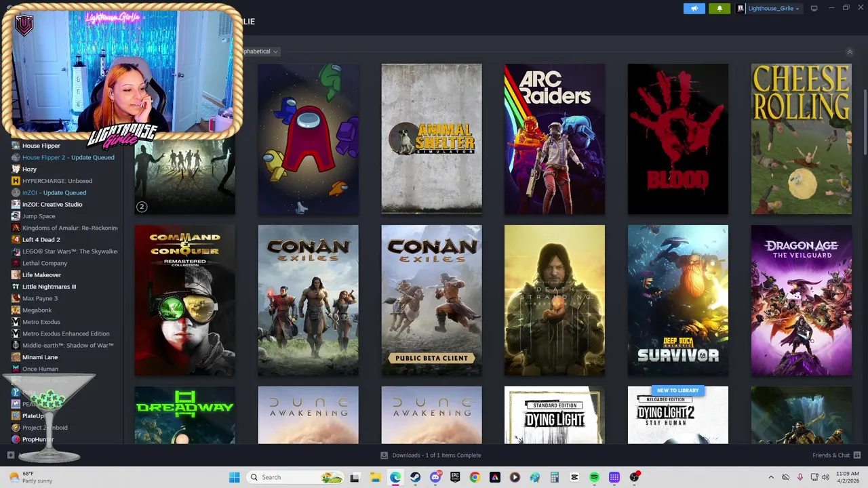This screenshot has width=868, height=488.
Task: Click the Life Makeover game icon
Action: click(x=16, y=275)
